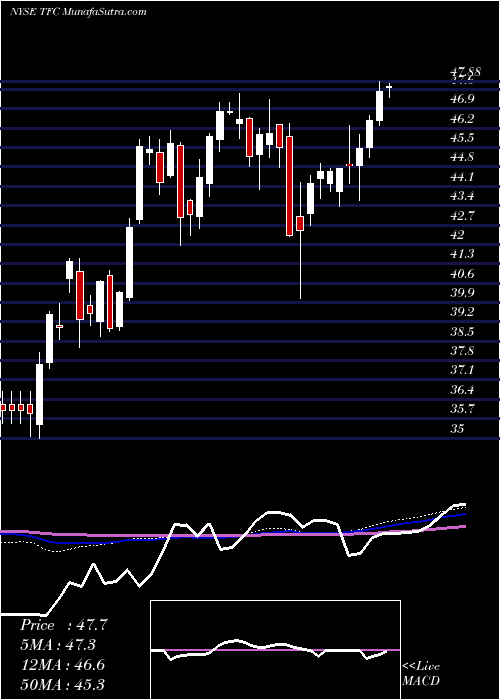500x700 pixels.
Task: Click the long-wick red candle dipping to 39.9
Action: [x=300, y=239]
